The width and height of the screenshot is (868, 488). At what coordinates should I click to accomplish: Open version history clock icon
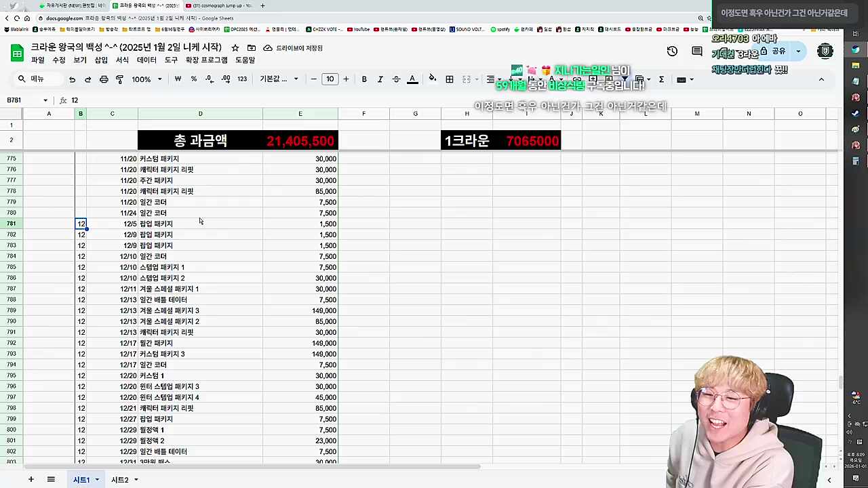pyautogui.click(x=672, y=52)
